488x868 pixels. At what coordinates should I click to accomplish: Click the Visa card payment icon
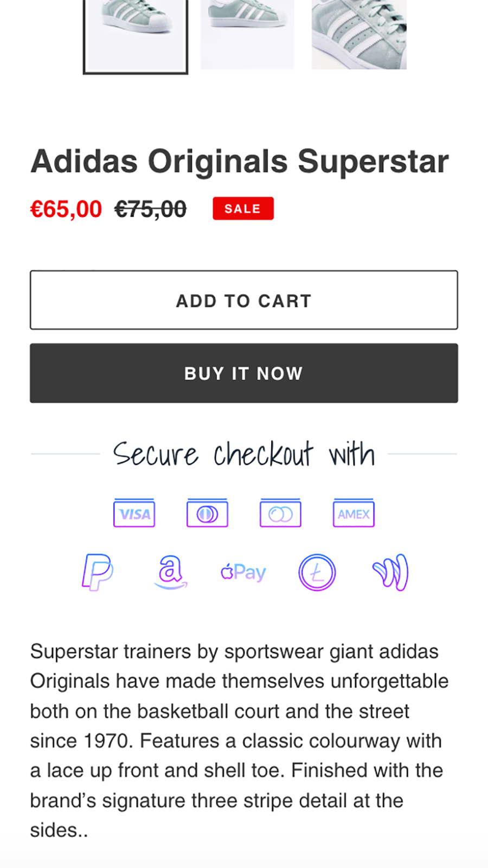tap(134, 513)
